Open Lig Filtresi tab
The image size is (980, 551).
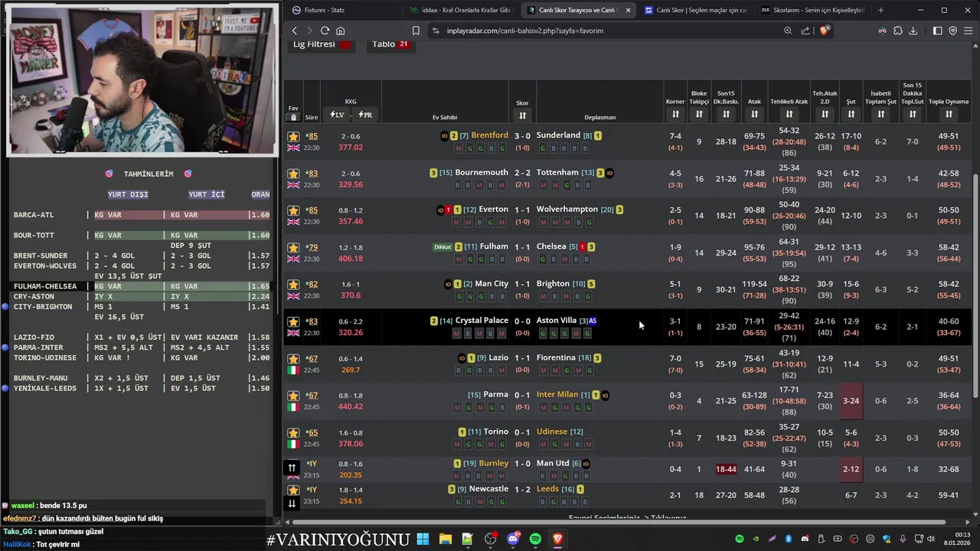[322, 44]
